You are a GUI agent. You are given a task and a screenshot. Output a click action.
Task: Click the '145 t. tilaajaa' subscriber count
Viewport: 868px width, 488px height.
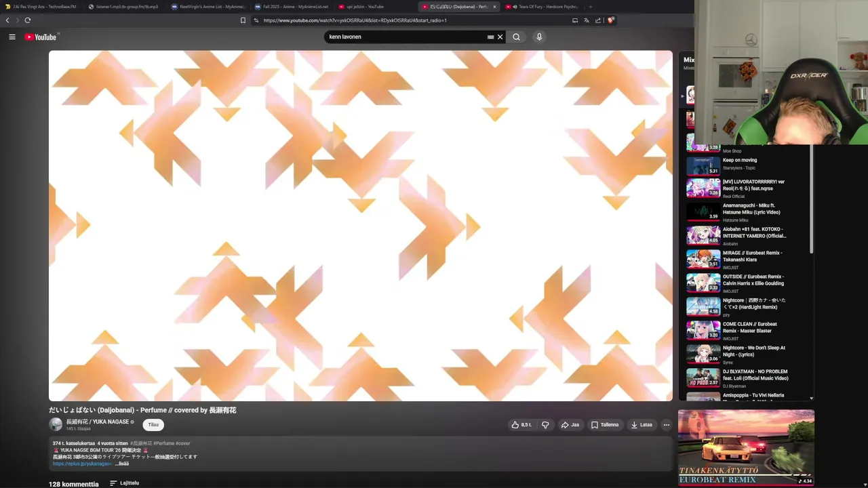point(78,428)
